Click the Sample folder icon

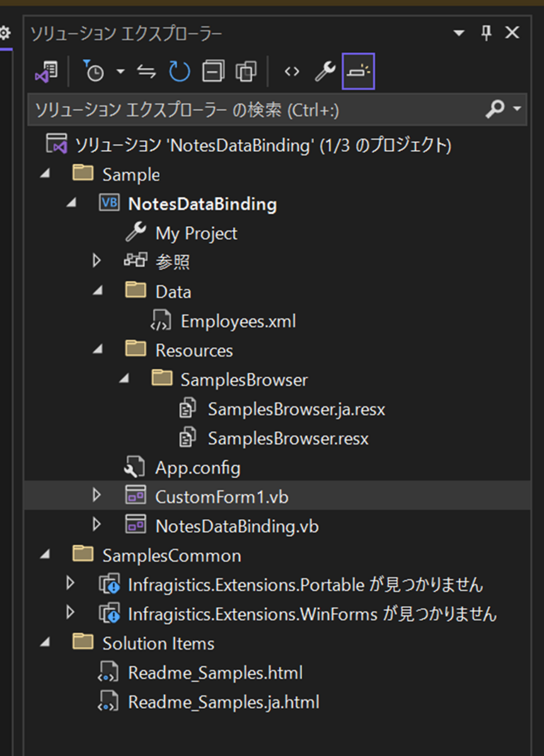point(83,174)
